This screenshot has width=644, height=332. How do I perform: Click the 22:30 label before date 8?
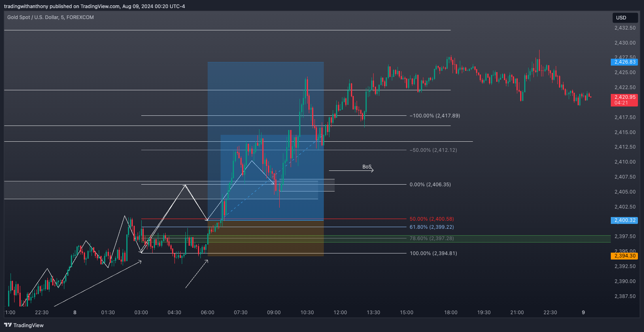42,313
